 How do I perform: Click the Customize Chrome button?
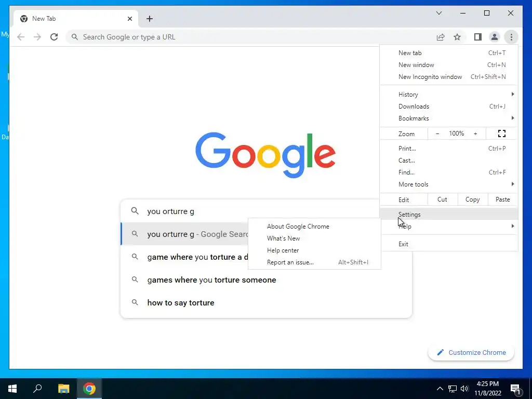(471, 352)
